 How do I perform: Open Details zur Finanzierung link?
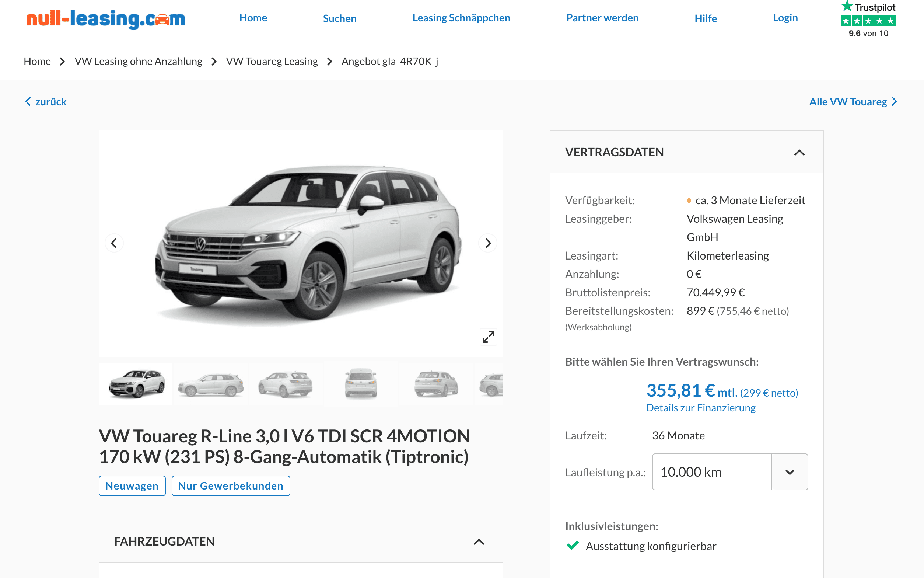[x=700, y=408]
